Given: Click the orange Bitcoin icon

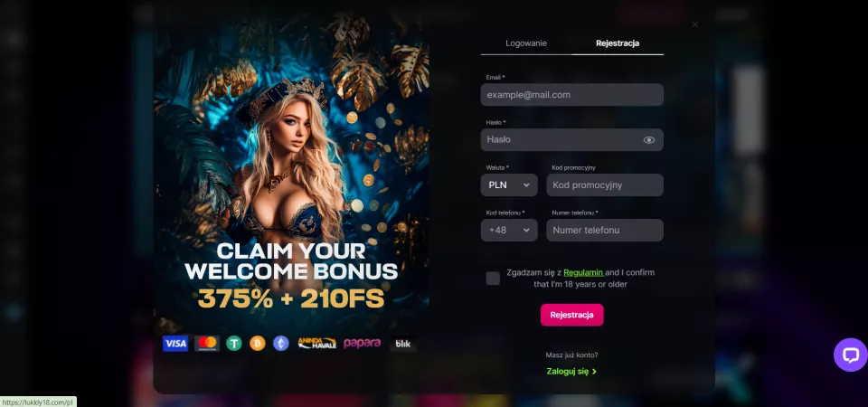Looking at the screenshot, I should coord(258,344).
